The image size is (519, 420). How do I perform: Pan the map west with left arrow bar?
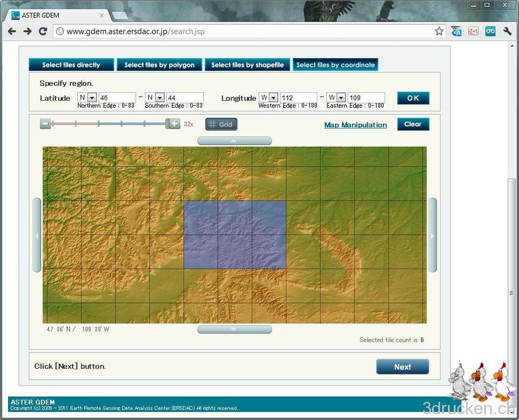pos(37,235)
